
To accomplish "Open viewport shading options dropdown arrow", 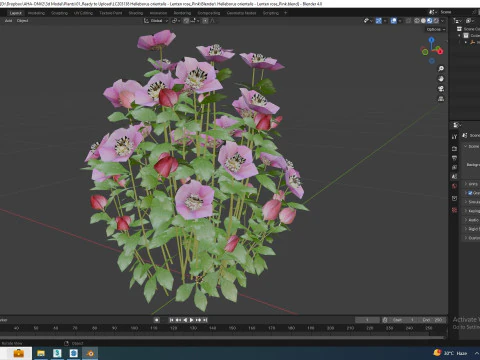I will [x=443, y=21].
